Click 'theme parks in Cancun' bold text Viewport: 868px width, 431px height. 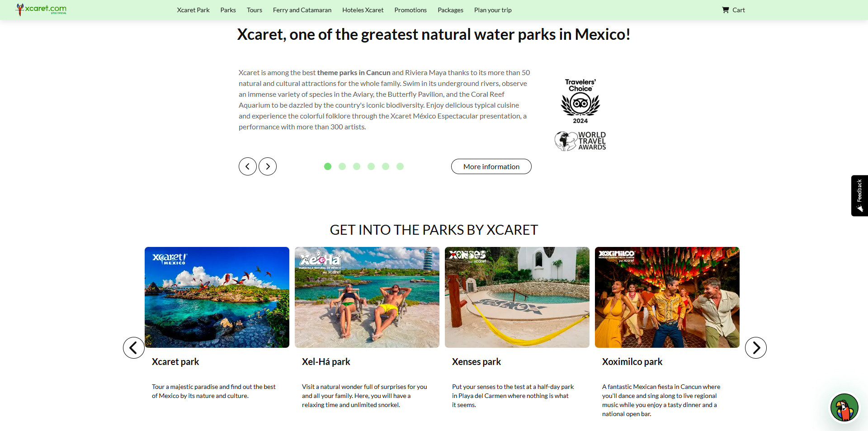(x=354, y=73)
